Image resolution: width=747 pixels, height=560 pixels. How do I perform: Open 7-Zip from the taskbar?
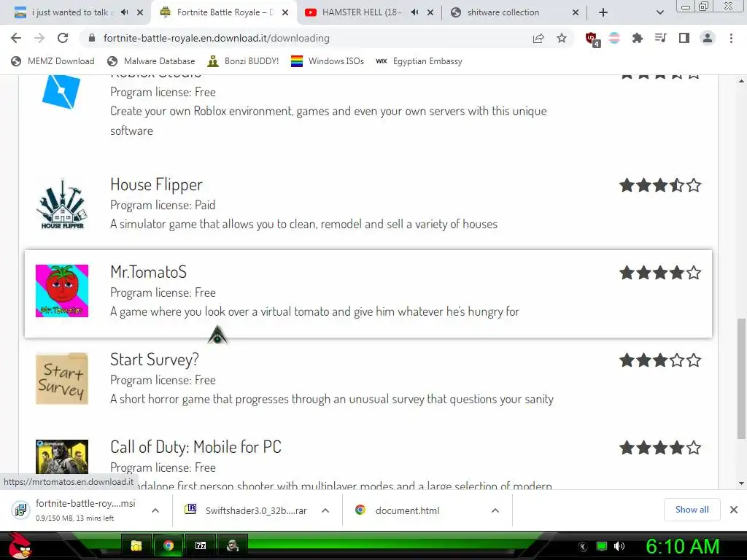pyautogui.click(x=201, y=545)
